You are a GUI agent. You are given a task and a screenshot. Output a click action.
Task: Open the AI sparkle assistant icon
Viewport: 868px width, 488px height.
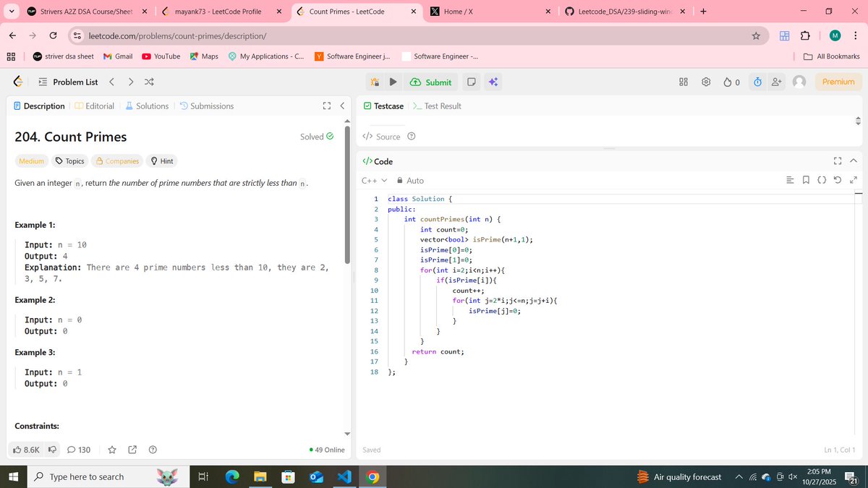coord(493,82)
